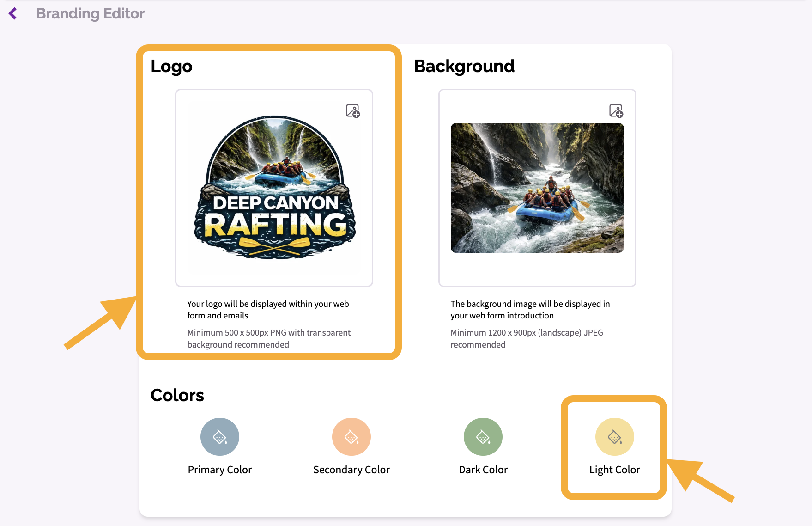812x526 pixels.
Task: Click the Colors section heading
Action: point(177,395)
